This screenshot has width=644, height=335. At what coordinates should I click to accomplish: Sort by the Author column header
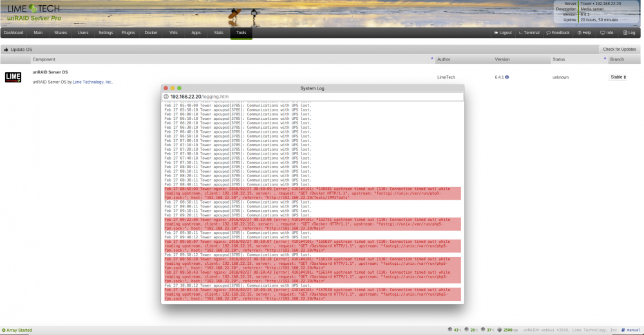coord(444,60)
